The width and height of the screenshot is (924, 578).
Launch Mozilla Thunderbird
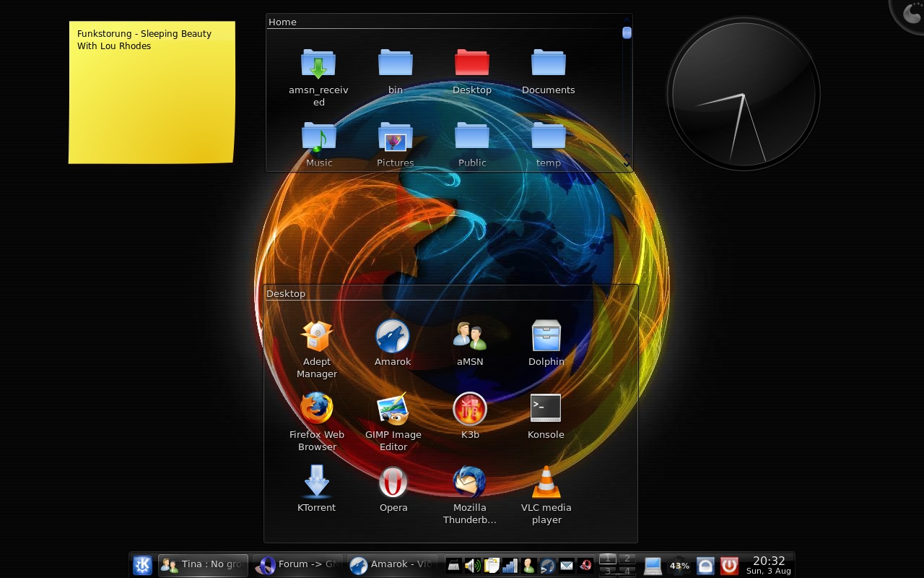tap(470, 496)
